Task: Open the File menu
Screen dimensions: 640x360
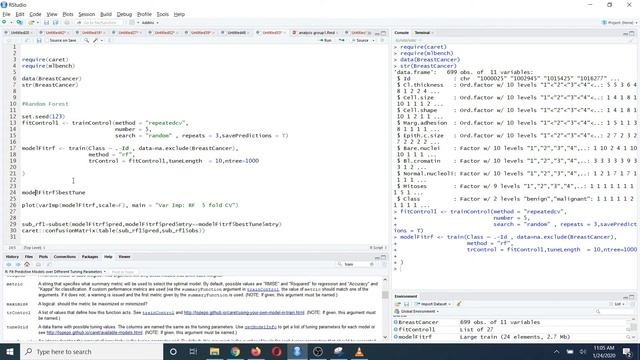Action: (6, 14)
